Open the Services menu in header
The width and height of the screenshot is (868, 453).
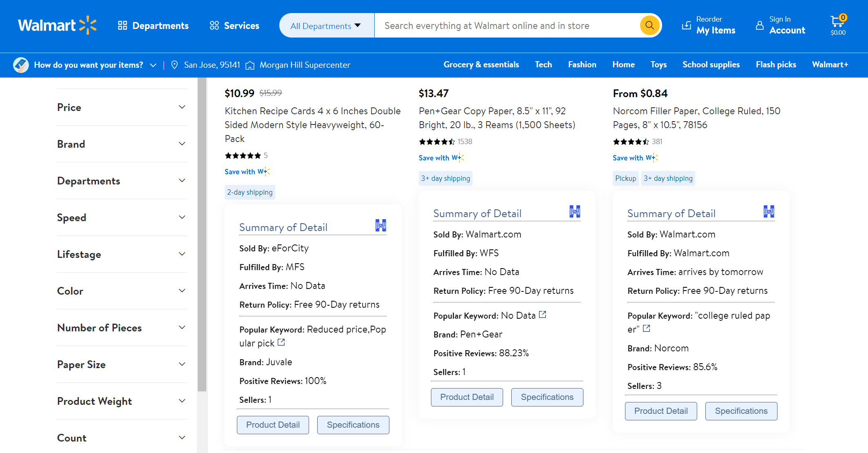(234, 26)
